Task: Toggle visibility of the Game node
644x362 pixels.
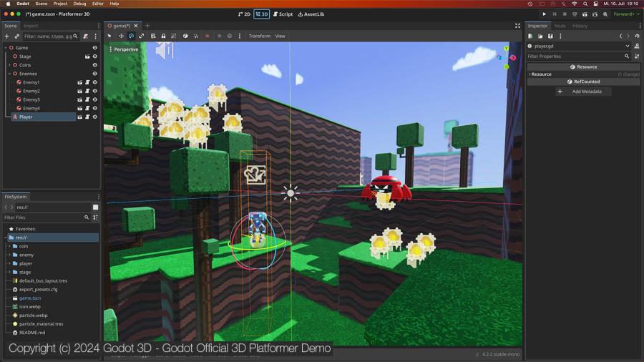Action: pyautogui.click(x=95, y=48)
